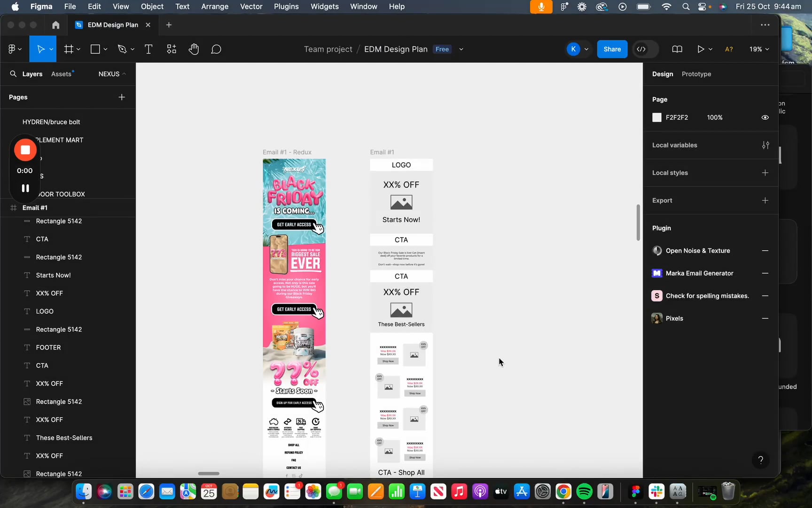Click the Present play icon
812x508 pixels.
701,49
